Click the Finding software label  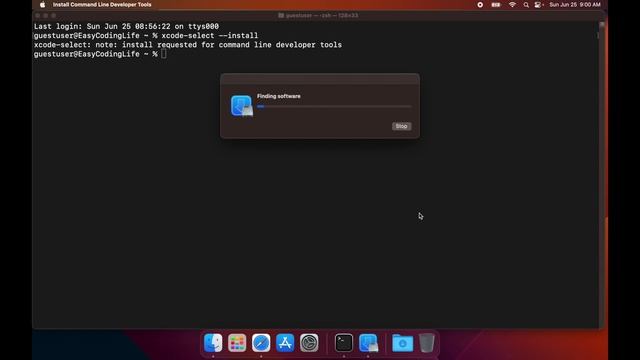(279, 96)
